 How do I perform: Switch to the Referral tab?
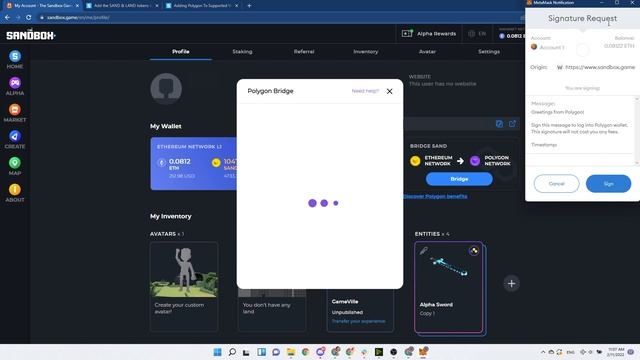pyautogui.click(x=304, y=51)
